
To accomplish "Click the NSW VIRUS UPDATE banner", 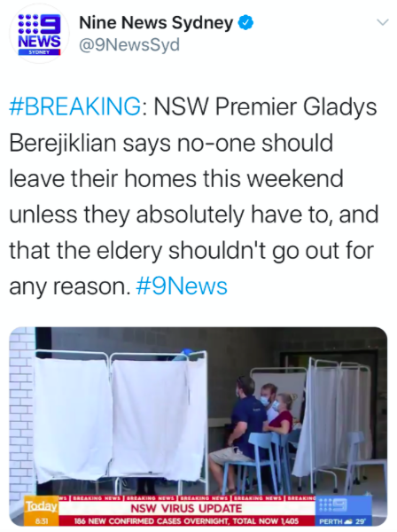I will tap(186, 508).
